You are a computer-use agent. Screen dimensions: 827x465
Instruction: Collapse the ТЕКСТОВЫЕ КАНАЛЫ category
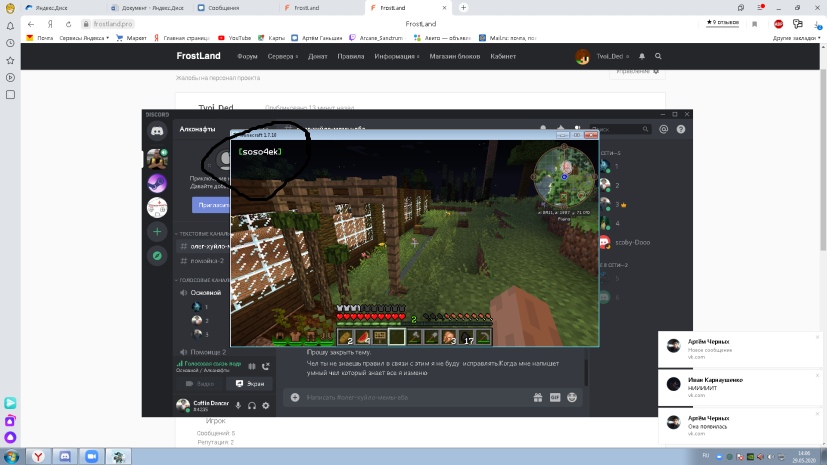(203, 234)
